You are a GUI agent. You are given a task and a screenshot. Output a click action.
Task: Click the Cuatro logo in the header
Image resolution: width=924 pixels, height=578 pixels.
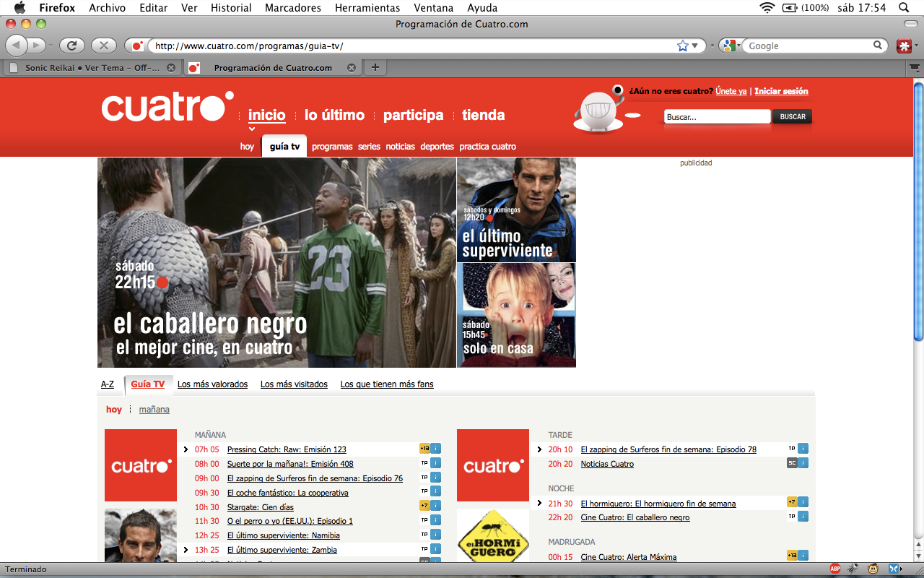[167, 106]
